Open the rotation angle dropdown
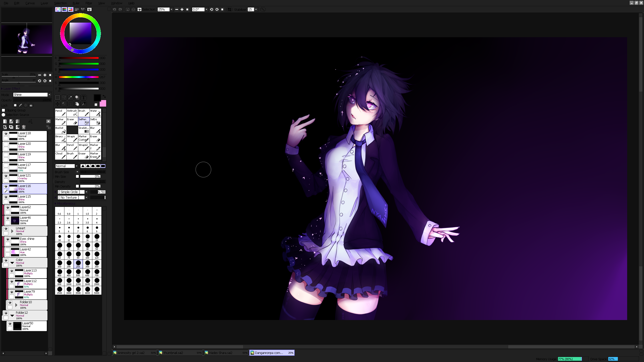644x362 pixels. 206,9
